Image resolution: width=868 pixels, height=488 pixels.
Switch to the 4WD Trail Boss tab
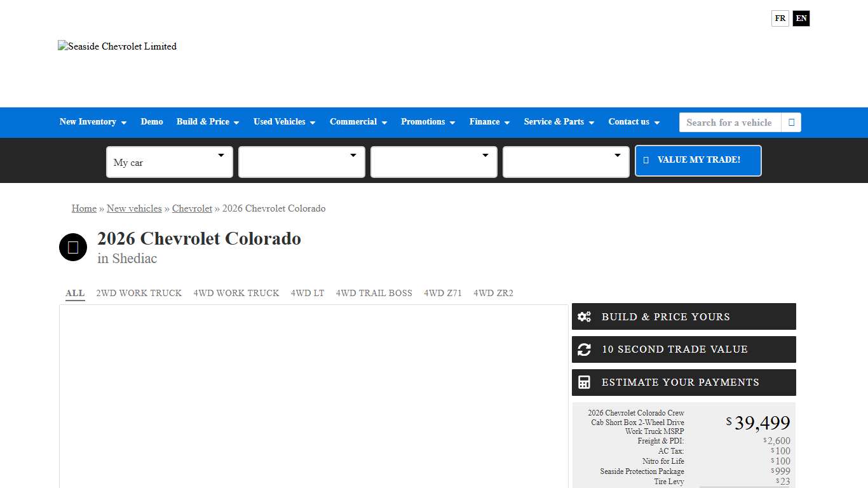[x=374, y=293]
